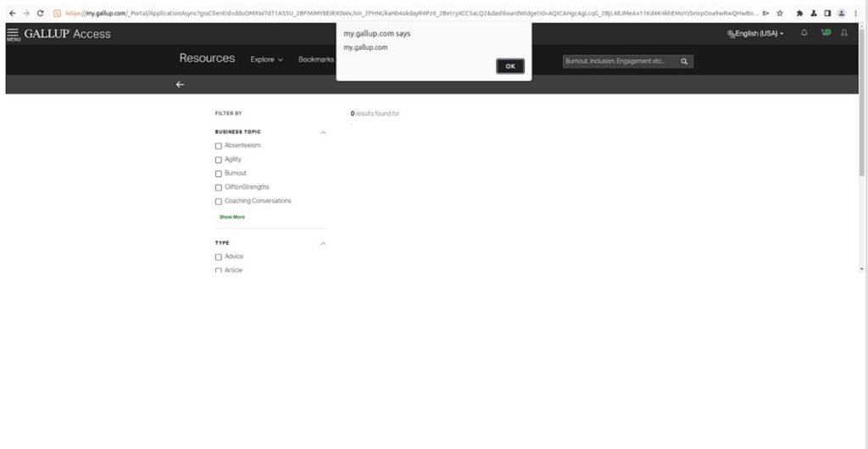Open the Gallup Access hamburger menu
The width and height of the screenshot is (868, 449).
pyautogui.click(x=13, y=34)
